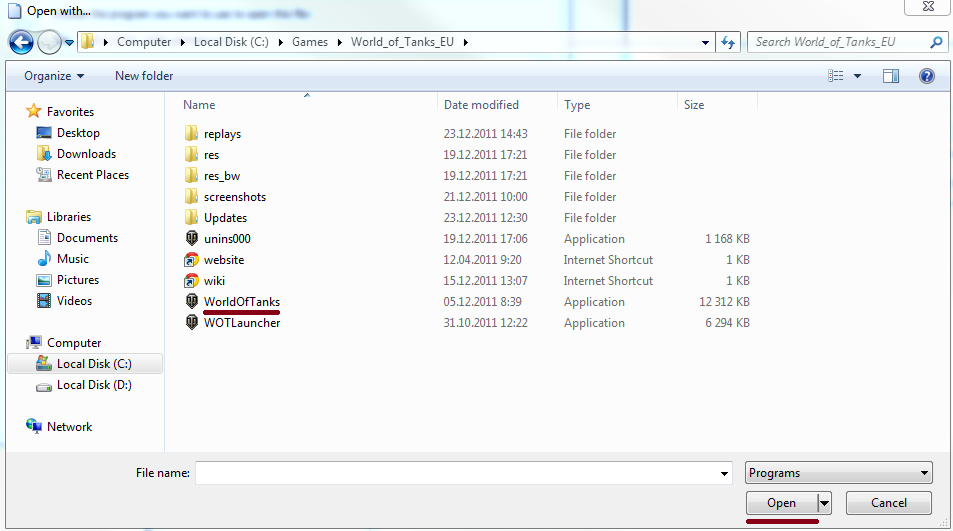Image resolution: width=953 pixels, height=531 pixels.
Task: Click the search magnifier icon
Action: [936, 42]
